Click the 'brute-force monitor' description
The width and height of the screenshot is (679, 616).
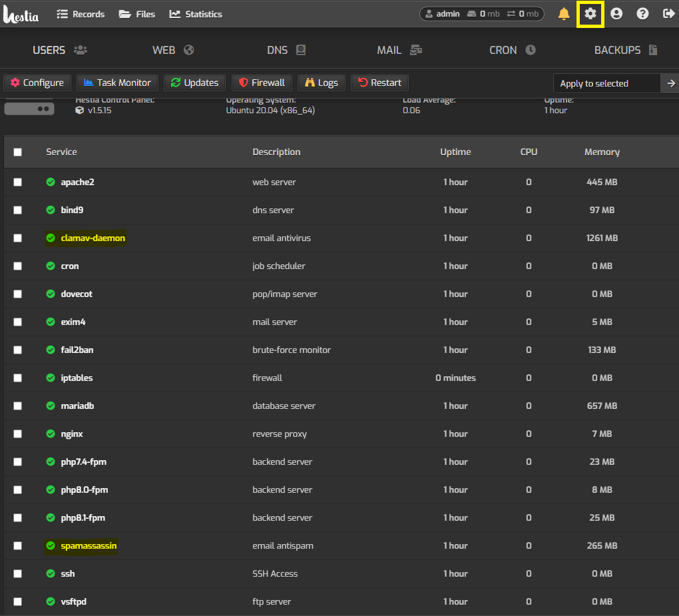click(x=292, y=350)
